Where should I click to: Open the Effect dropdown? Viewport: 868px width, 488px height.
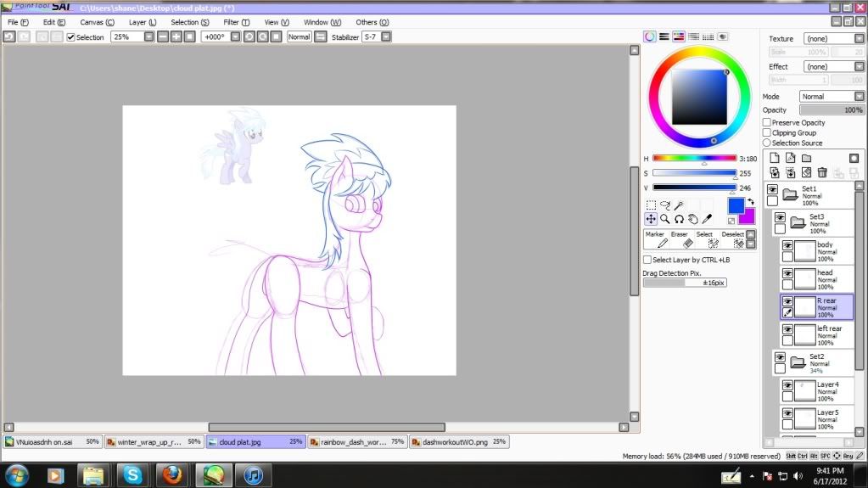859,66
